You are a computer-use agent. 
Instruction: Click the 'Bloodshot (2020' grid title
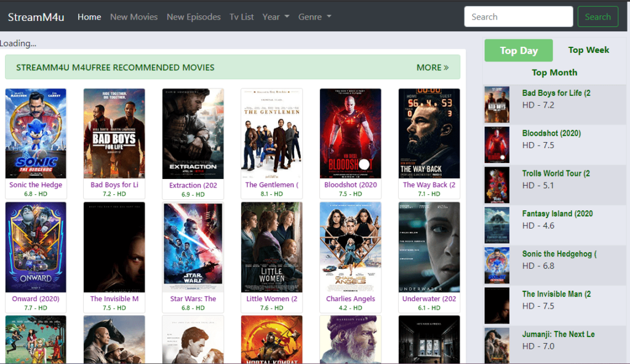click(x=350, y=185)
